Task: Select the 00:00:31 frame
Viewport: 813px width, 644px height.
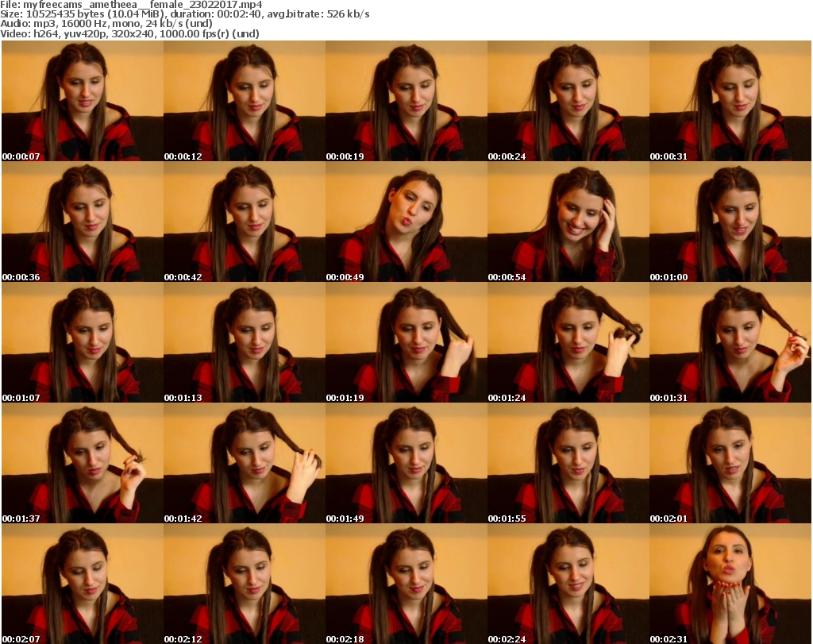Action: (730, 101)
